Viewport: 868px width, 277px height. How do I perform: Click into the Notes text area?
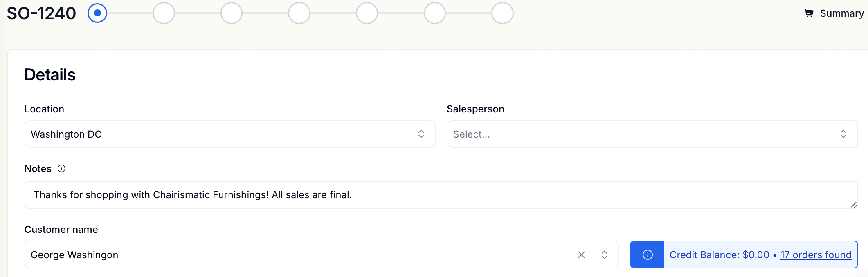click(441, 195)
